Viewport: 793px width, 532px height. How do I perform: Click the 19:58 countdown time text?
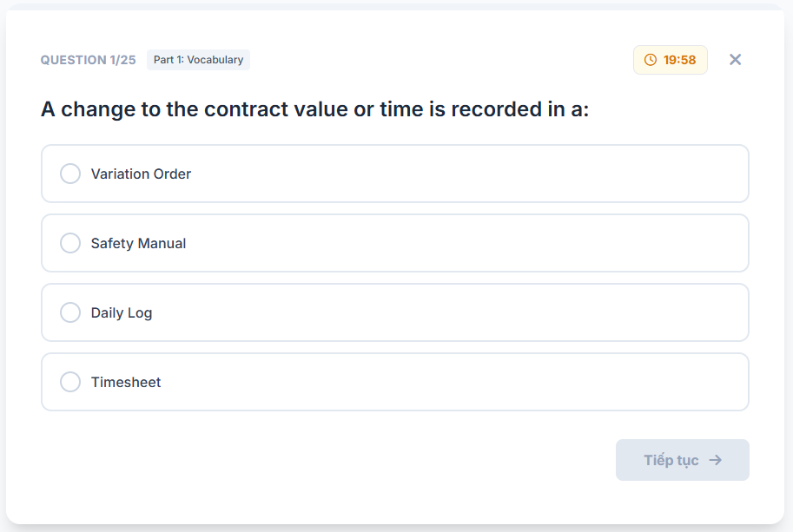[679, 60]
